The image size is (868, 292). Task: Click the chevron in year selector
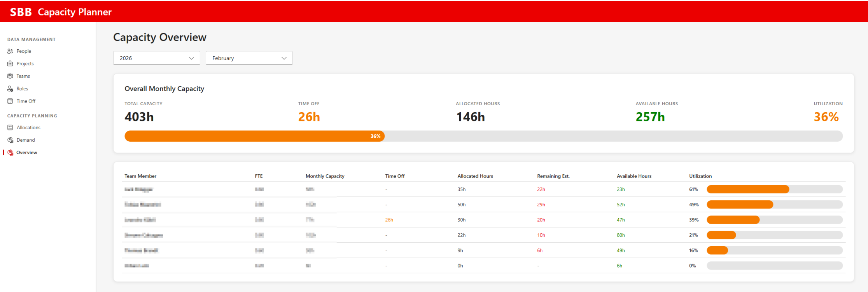(x=191, y=58)
